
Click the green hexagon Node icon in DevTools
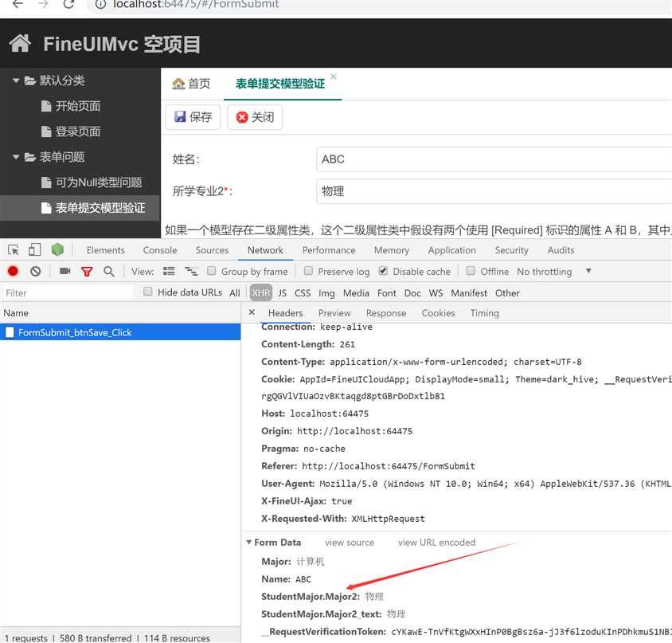click(x=57, y=249)
